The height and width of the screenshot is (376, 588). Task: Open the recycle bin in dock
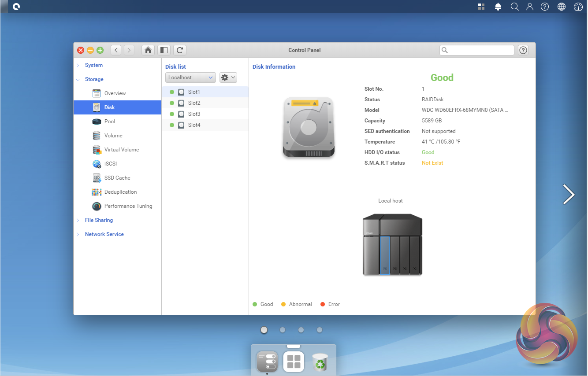click(x=320, y=361)
